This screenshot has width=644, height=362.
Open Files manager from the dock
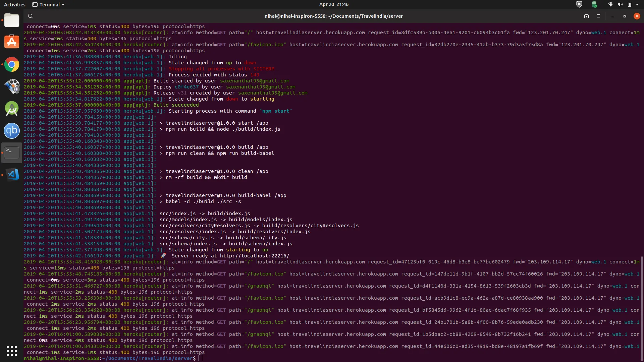[x=12, y=20]
